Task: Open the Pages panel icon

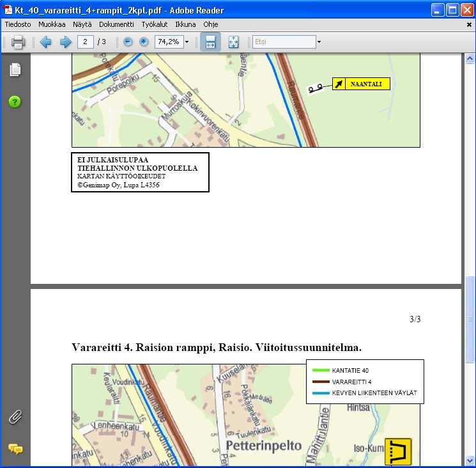Action: click(x=15, y=70)
